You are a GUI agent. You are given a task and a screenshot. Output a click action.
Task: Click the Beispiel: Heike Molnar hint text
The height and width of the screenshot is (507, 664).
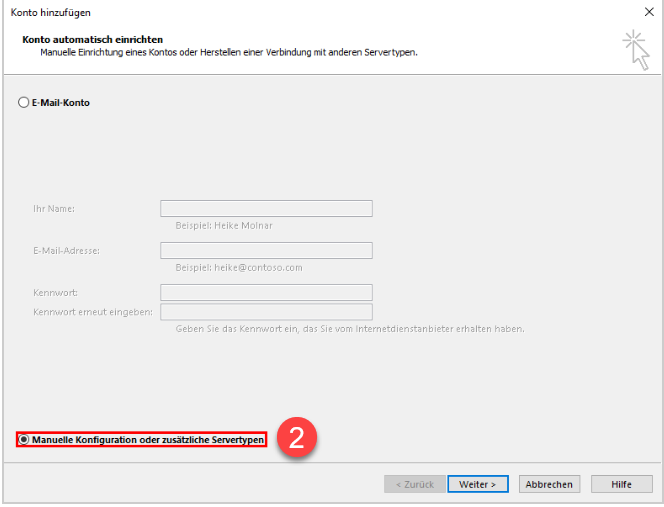click(x=223, y=225)
